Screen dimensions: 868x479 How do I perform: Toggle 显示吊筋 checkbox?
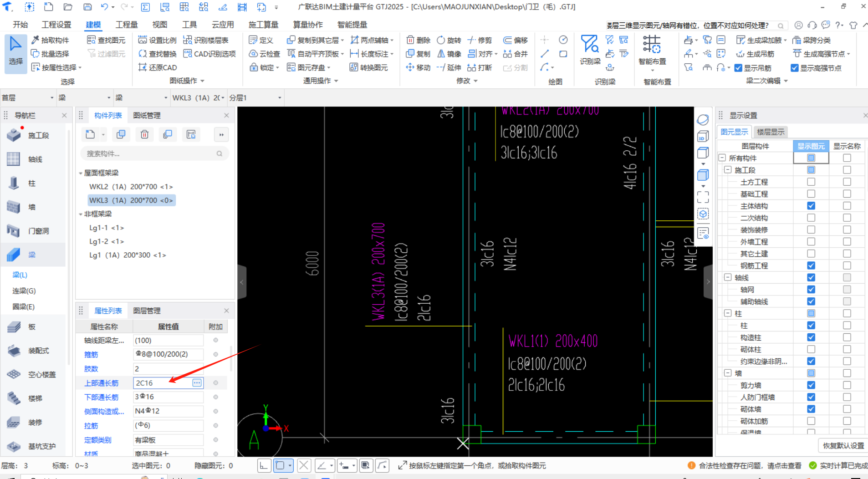(x=739, y=68)
